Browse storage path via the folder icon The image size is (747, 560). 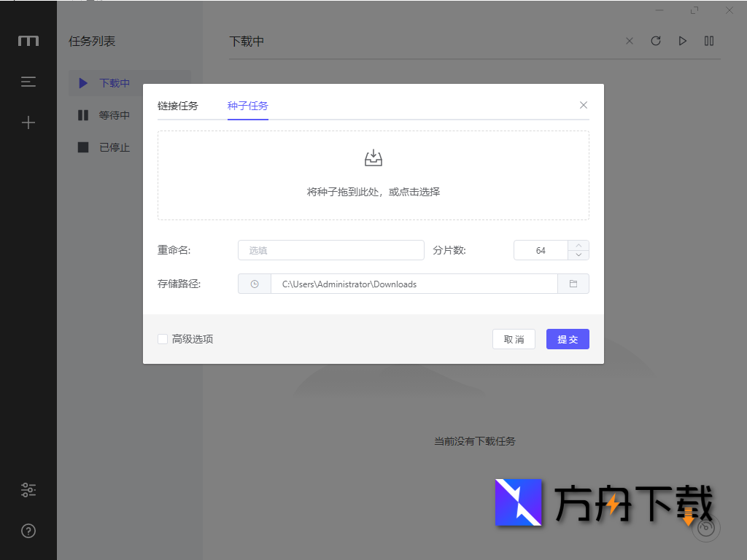click(x=573, y=284)
